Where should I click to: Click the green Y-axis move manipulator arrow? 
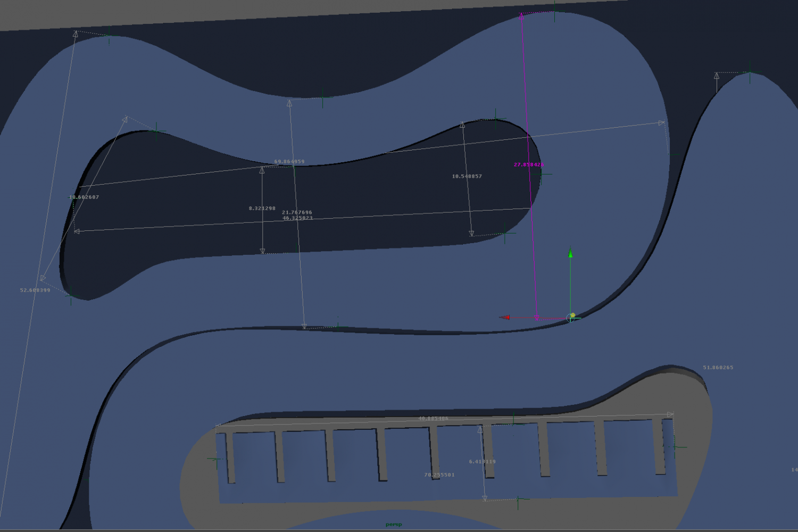[x=570, y=254]
